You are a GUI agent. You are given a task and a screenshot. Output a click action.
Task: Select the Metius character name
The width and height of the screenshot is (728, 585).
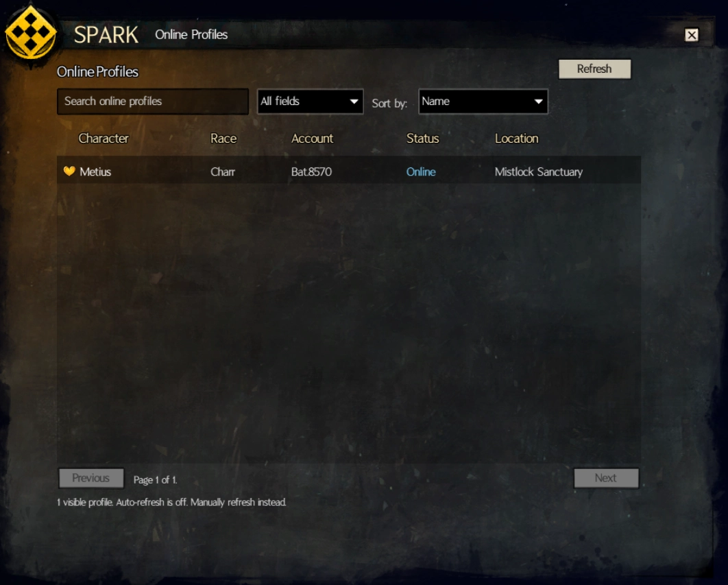(95, 172)
